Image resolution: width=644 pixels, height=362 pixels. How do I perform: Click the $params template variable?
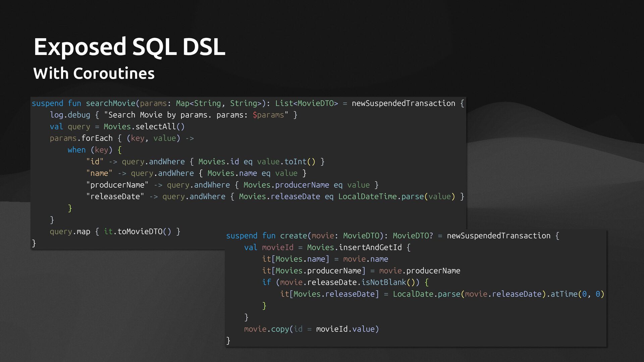pyautogui.click(x=268, y=115)
